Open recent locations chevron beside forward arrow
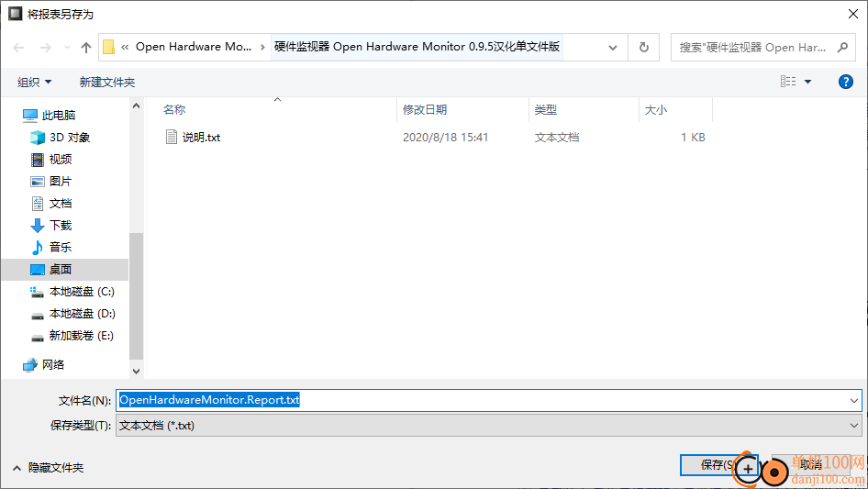 coord(67,48)
